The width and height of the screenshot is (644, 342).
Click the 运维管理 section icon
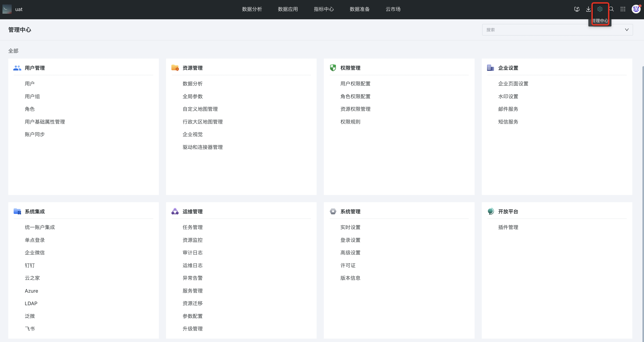click(x=175, y=211)
